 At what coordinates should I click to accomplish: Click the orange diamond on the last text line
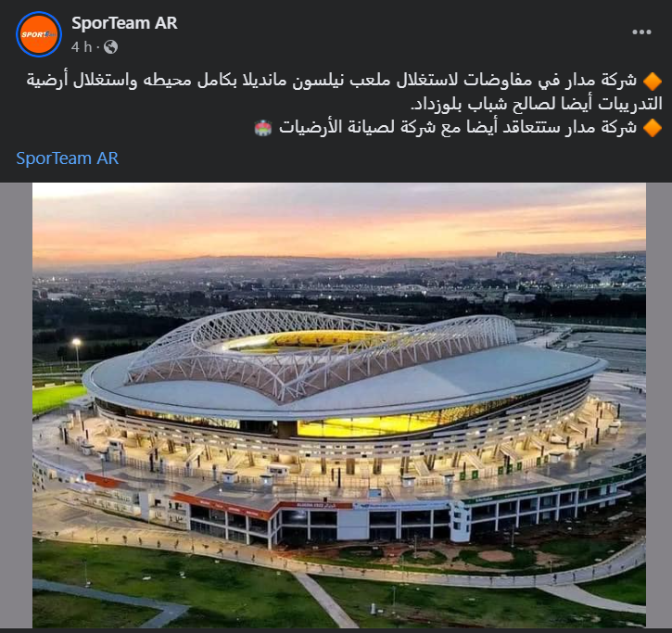[x=653, y=128]
